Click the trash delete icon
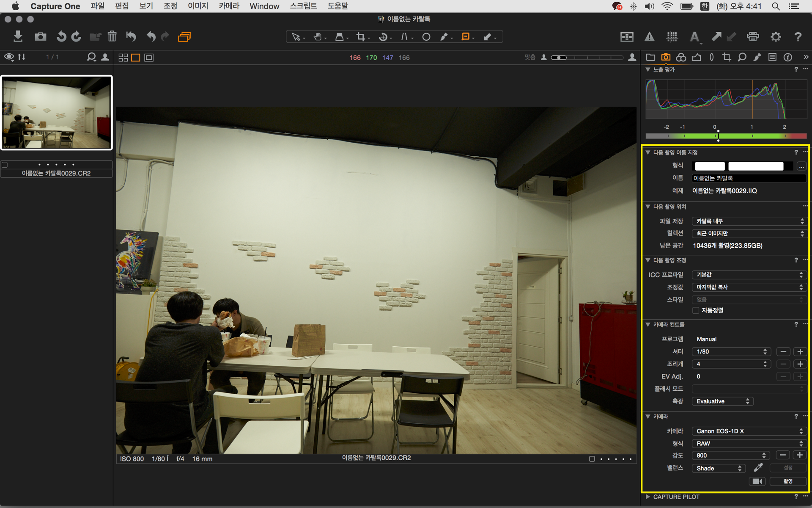Viewport: 812px width, 508px height. 112,36
